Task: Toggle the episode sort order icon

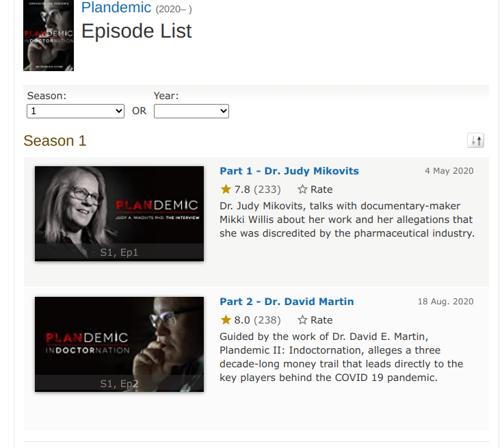Action: [x=476, y=140]
